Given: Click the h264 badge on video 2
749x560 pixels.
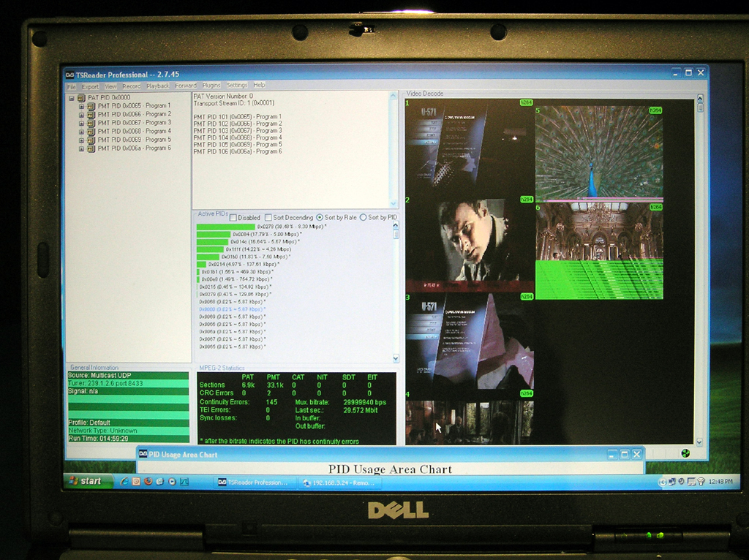Looking at the screenshot, I should click(527, 200).
